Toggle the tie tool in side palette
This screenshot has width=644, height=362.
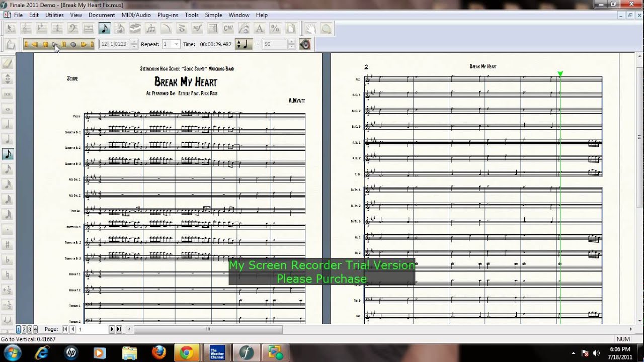click(x=8, y=320)
